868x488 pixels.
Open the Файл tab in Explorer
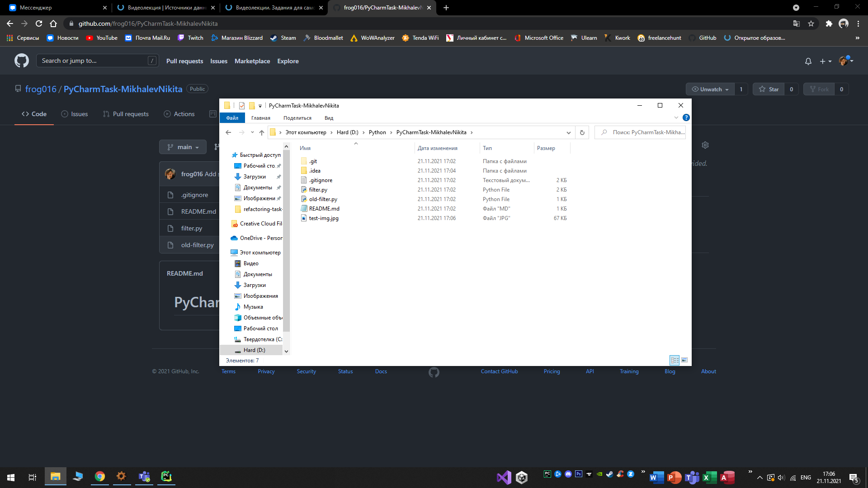coord(232,118)
